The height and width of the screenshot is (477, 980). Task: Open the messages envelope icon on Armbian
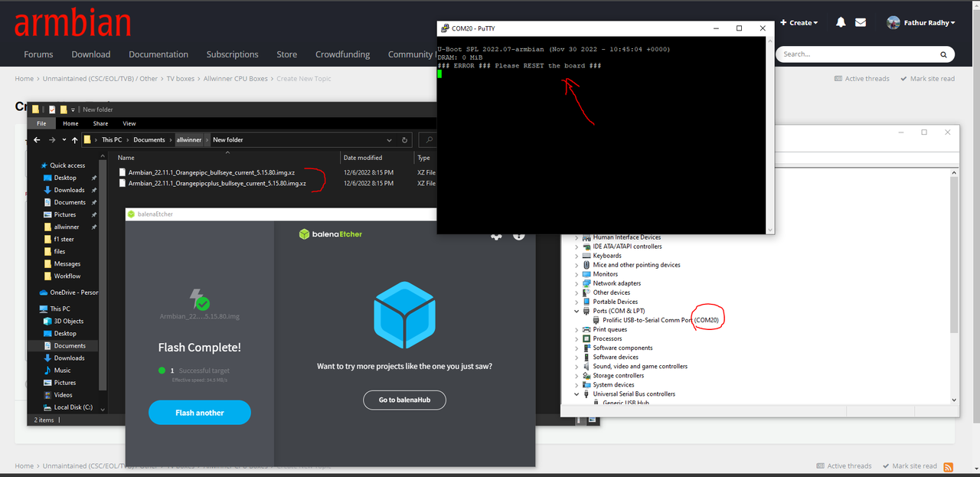click(x=861, y=23)
